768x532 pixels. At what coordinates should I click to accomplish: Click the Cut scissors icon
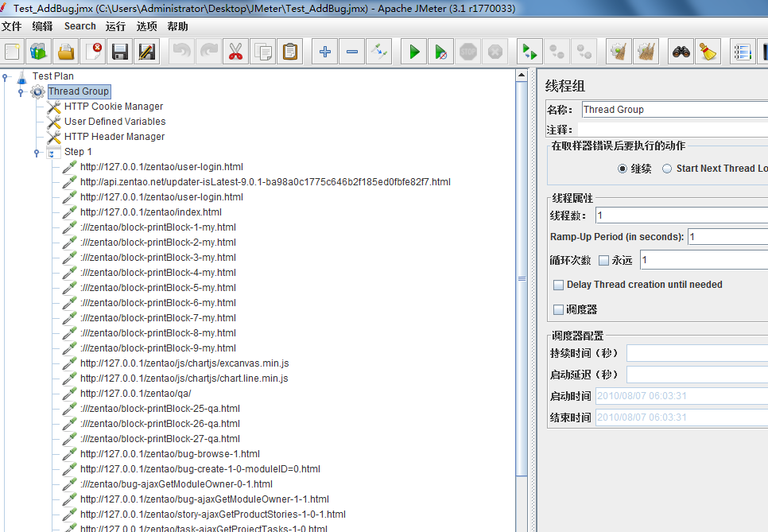tap(235, 52)
